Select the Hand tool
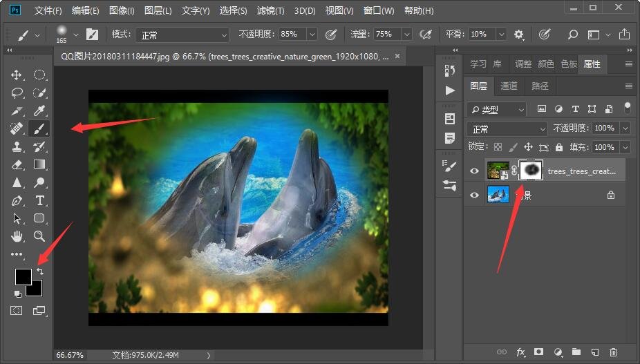 17,236
